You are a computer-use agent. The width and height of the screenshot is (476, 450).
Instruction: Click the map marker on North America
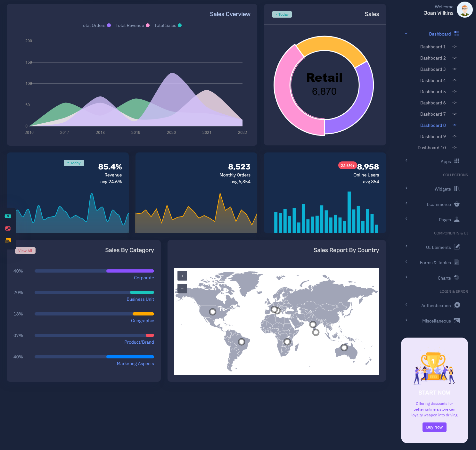(x=212, y=312)
